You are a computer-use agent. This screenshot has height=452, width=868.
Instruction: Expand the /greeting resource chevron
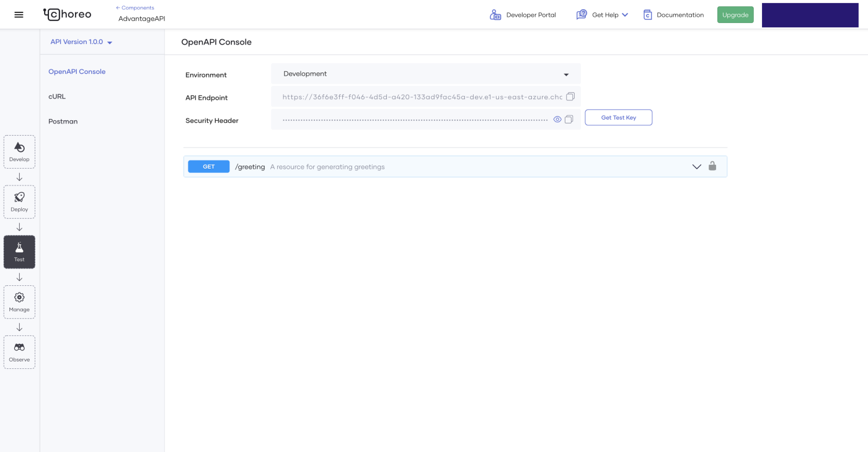tap(697, 167)
